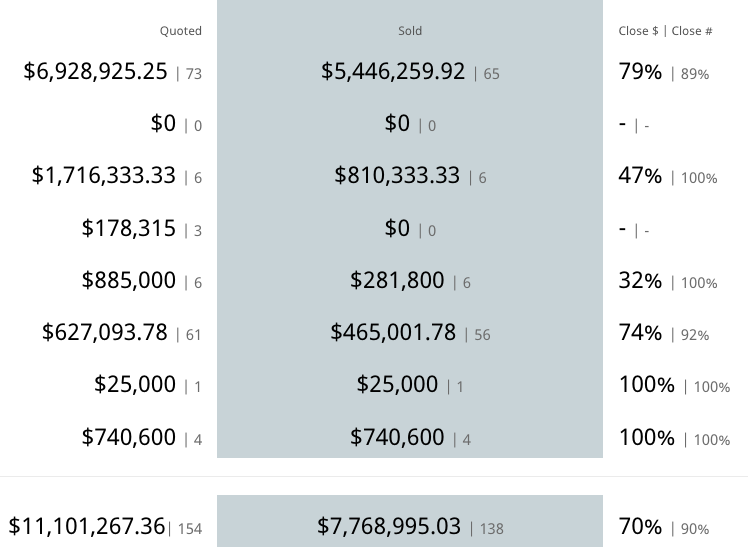Select the $6,928,925.25 quoted amount
The width and height of the screenshot is (748, 548).
pos(95,72)
